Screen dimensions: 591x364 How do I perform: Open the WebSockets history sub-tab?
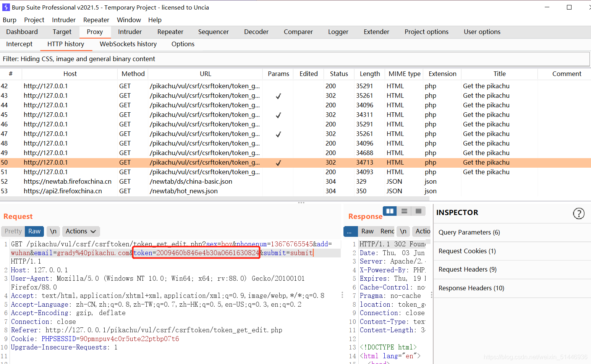128,44
